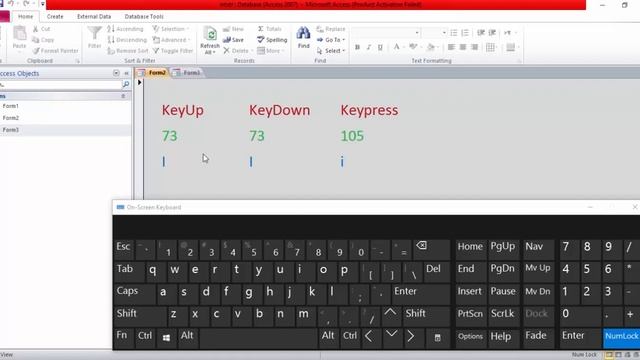Click the search magnifier in navigation pane

click(x=126, y=84)
